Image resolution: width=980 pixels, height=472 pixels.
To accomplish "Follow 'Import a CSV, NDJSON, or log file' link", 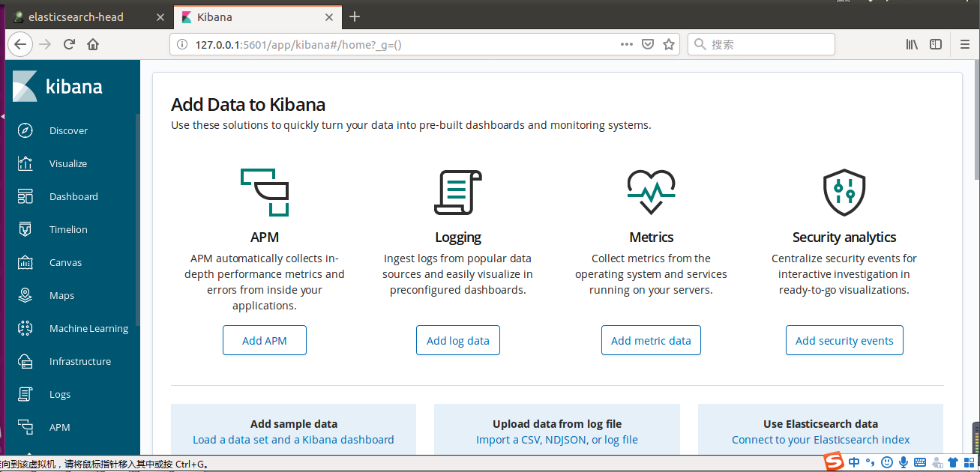I will click(556, 440).
